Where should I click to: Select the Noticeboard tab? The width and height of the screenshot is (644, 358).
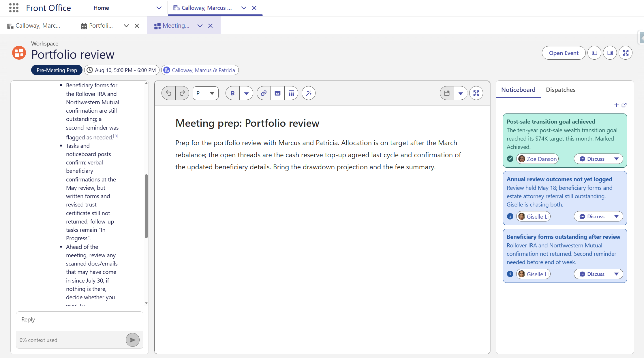[518, 90]
